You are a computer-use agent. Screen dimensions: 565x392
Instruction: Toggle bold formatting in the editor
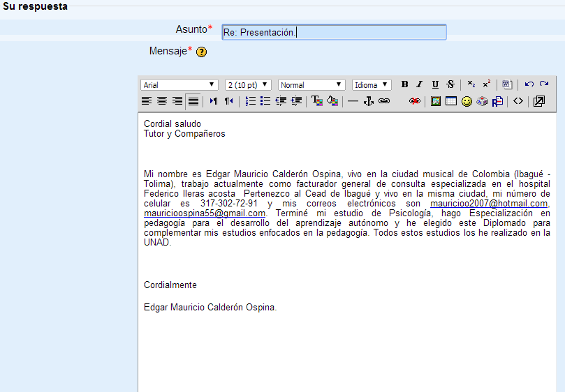404,84
